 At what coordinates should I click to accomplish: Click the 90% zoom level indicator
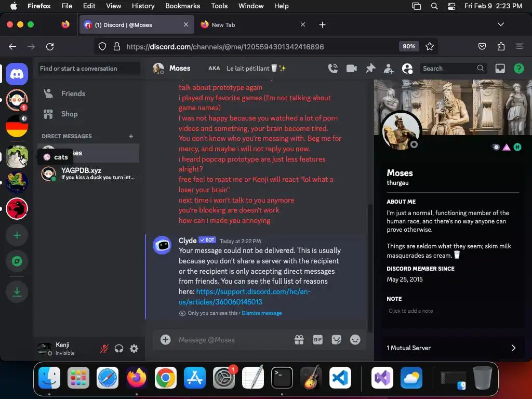[x=409, y=46]
